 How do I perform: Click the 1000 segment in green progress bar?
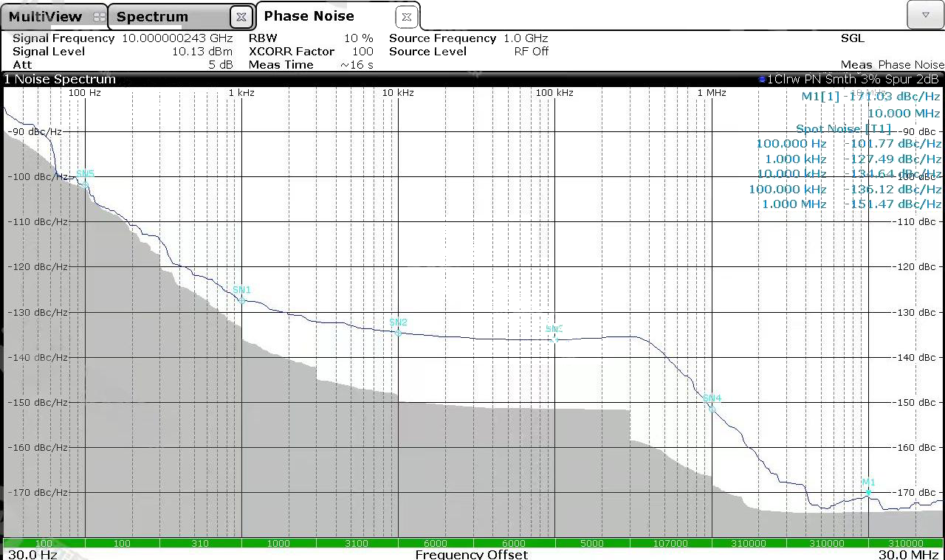point(278,543)
